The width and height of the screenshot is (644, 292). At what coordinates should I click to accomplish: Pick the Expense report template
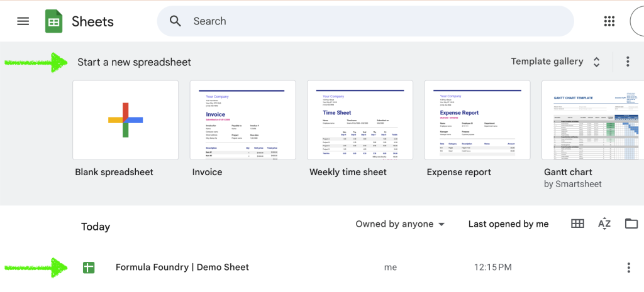(x=477, y=120)
